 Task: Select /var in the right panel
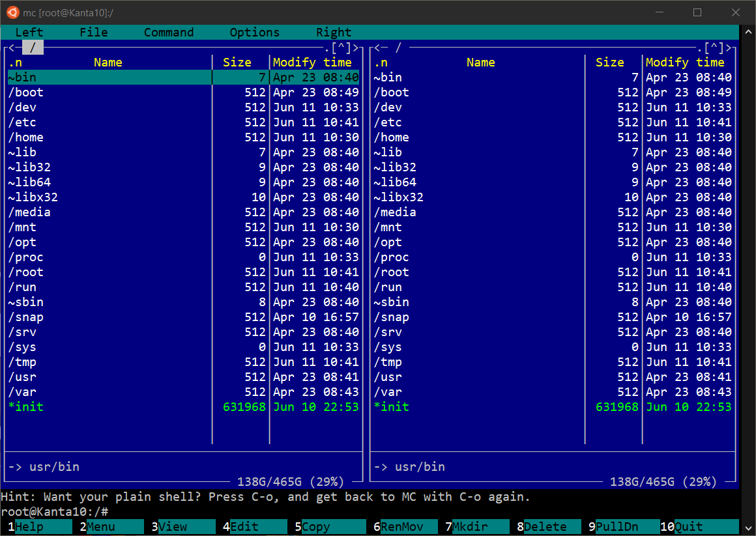click(x=553, y=392)
